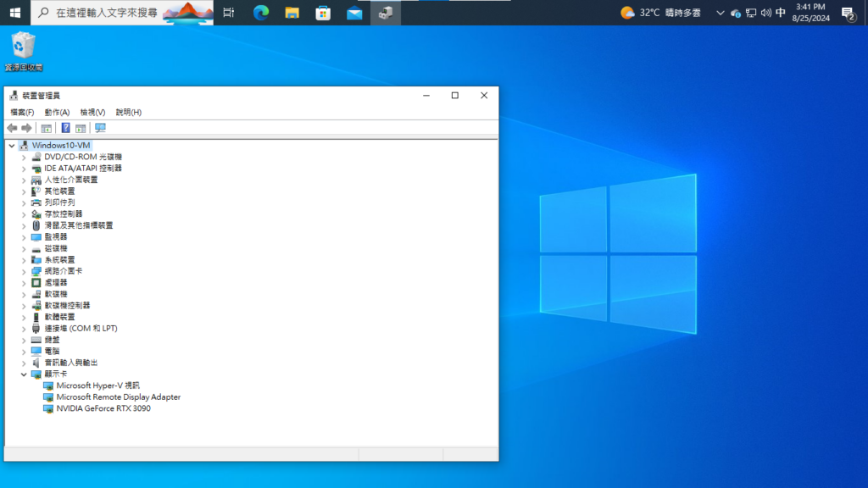Click the 軟體裝置 software devices icon
The height and width of the screenshot is (488, 868).
coord(36,317)
